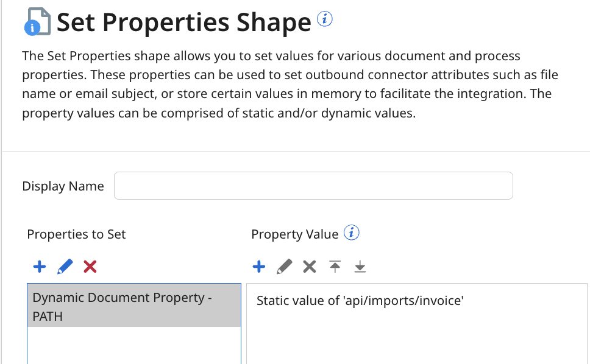Add a new property to set
This screenshot has height=364, width=590.
click(x=39, y=266)
